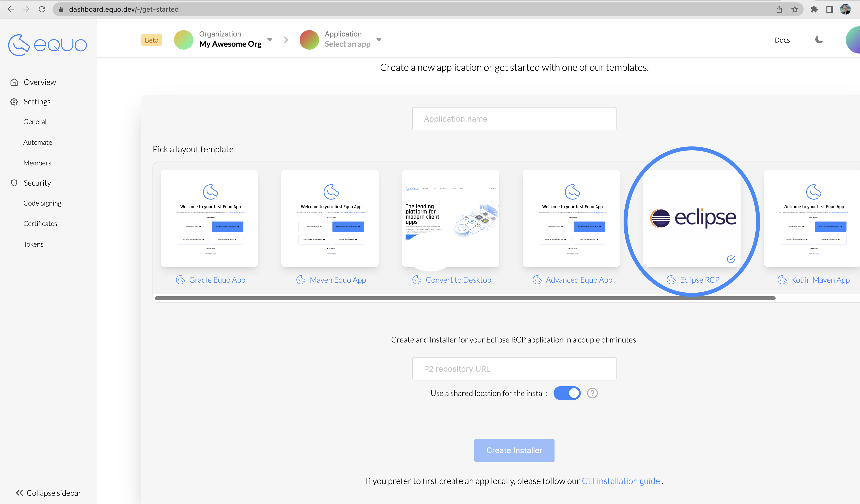Open the Application selector dropdown
This screenshot has height=504, width=860.
pyautogui.click(x=379, y=40)
